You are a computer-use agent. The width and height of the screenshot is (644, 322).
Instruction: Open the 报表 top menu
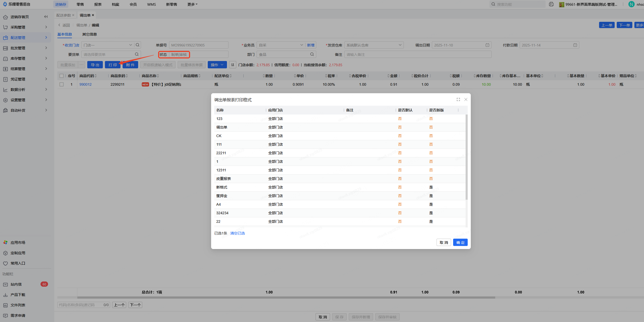(x=98, y=4)
